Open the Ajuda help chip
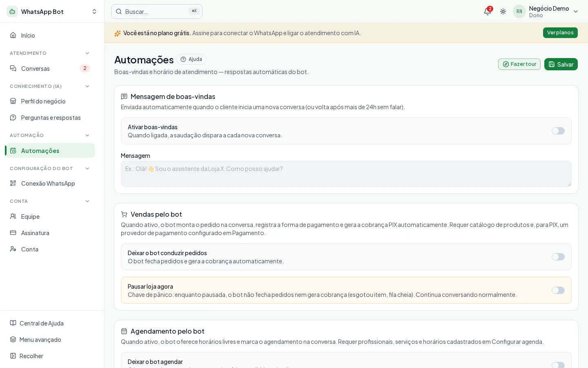Image resolution: width=588 pixels, height=368 pixels. (192, 59)
